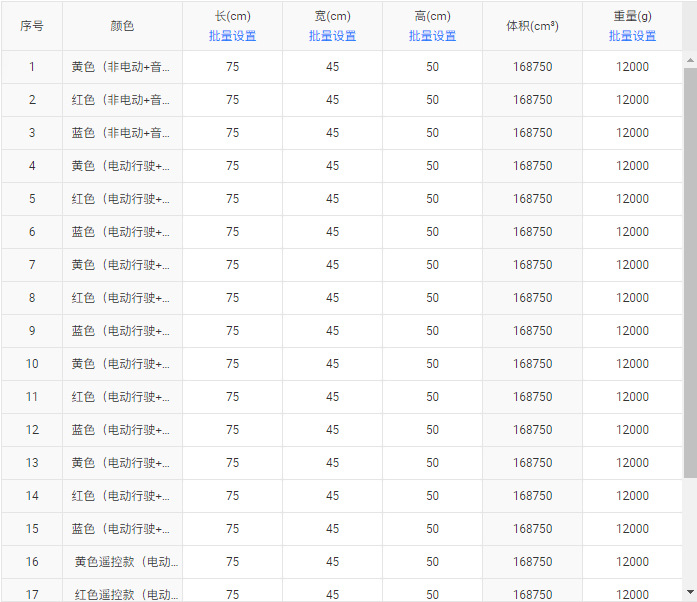Click height value 50 in row 16
This screenshot has height=602, width=697.
coord(433,562)
